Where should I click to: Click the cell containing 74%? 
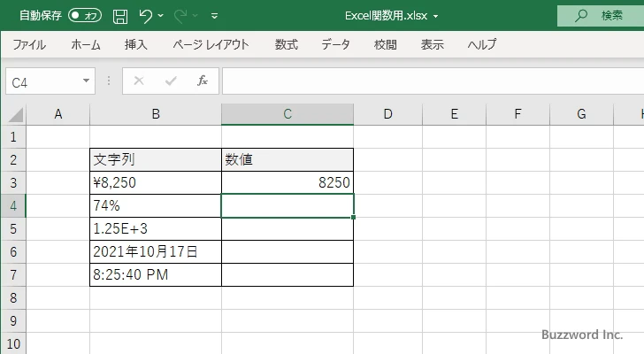(x=156, y=205)
